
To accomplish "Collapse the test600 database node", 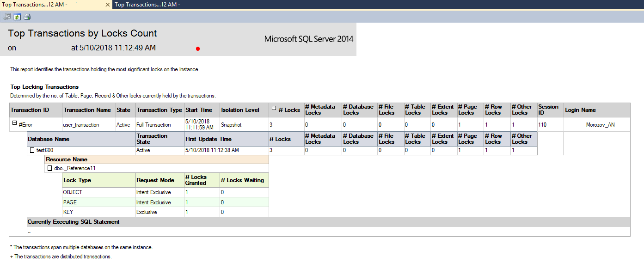I will 32,150.
